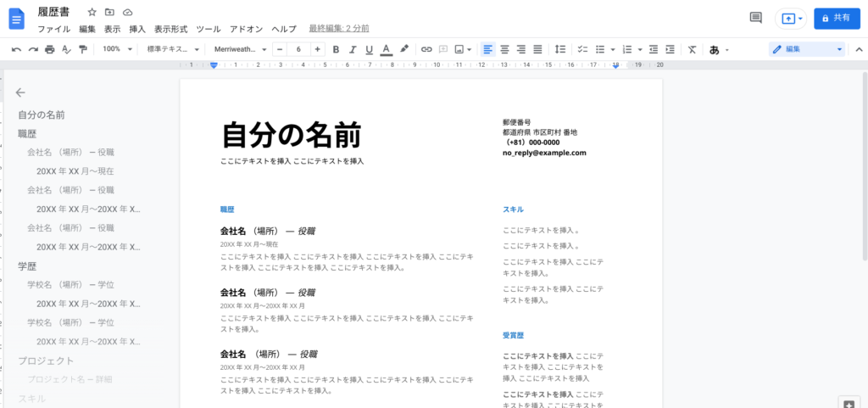Open the 挿入 menu

pos(137,29)
